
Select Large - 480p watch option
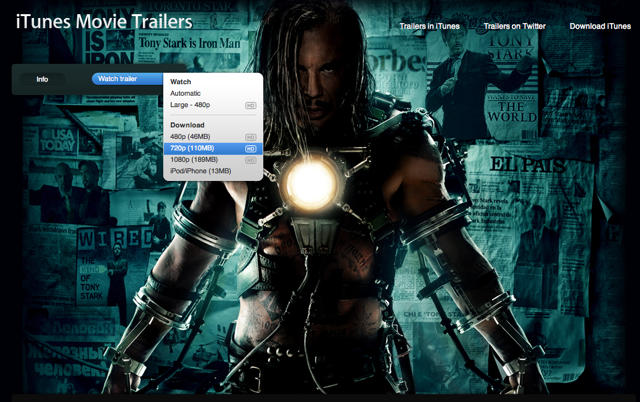coord(213,105)
